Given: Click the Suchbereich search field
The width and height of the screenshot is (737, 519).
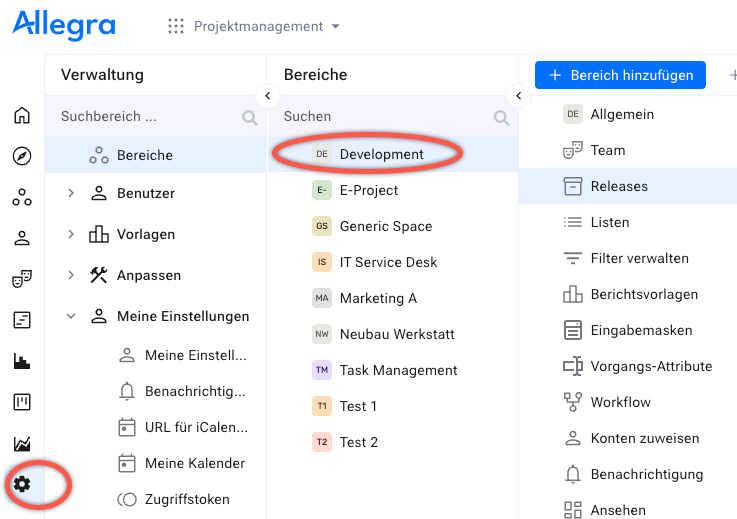Looking at the screenshot, I should point(145,116).
